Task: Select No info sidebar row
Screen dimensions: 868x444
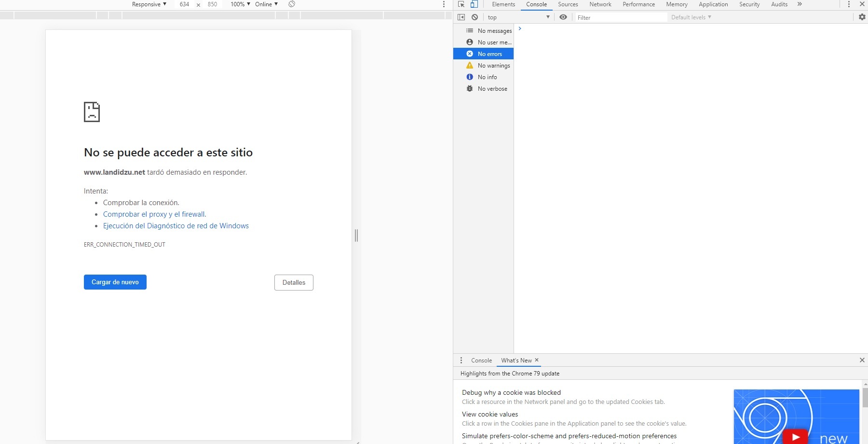Action: coord(484,77)
